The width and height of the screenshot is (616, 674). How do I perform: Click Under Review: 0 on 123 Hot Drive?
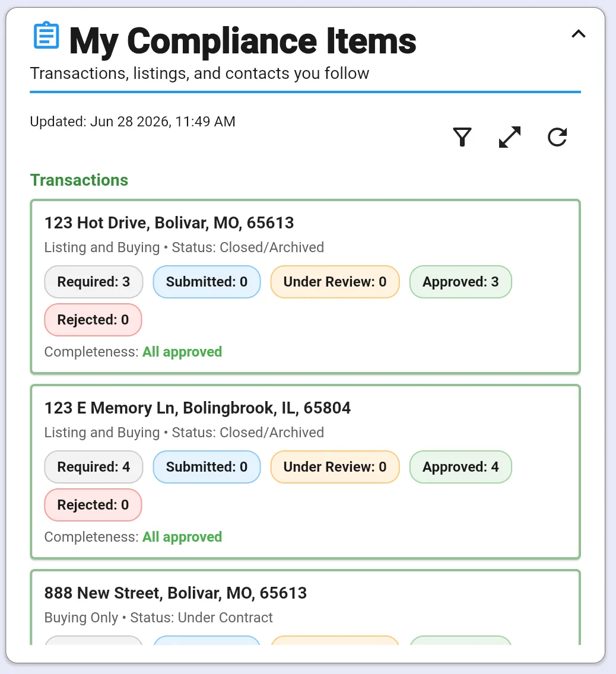pyautogui.click(x=335, y=282)
